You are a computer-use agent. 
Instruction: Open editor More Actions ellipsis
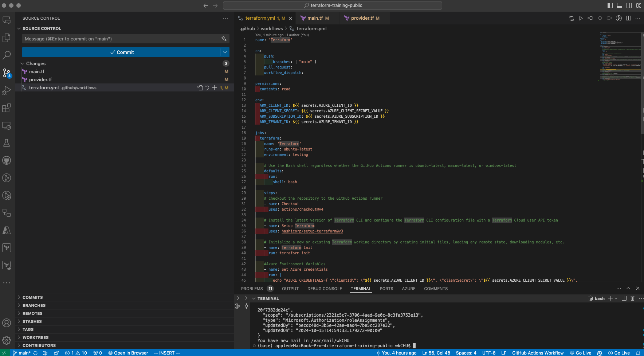[638, 18]
